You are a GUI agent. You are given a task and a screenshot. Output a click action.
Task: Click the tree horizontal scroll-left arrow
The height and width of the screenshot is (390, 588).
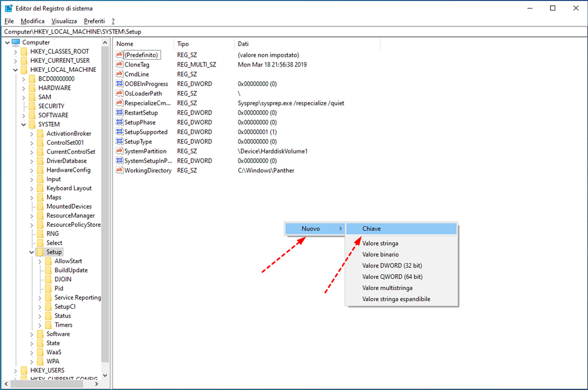coord(6,384)
